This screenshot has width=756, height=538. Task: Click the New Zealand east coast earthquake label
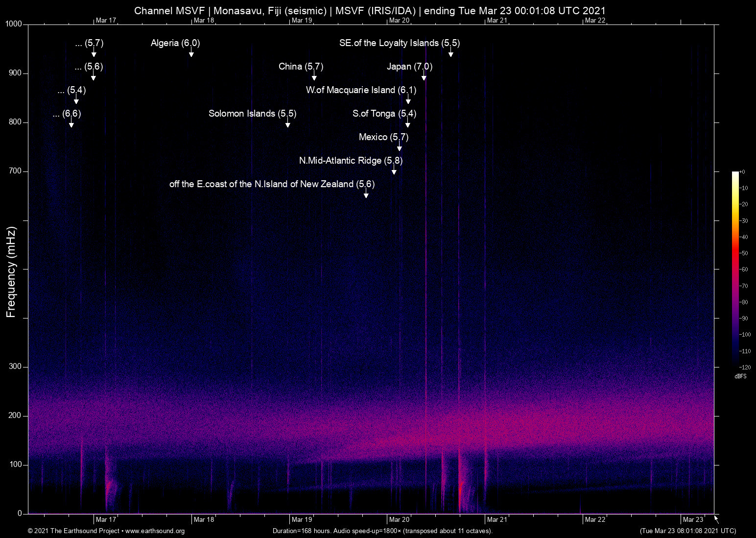(272, 184)
